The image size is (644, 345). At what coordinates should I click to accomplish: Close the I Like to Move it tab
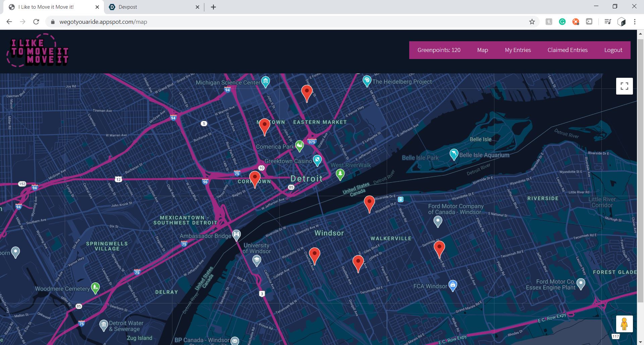click(97, 7)
